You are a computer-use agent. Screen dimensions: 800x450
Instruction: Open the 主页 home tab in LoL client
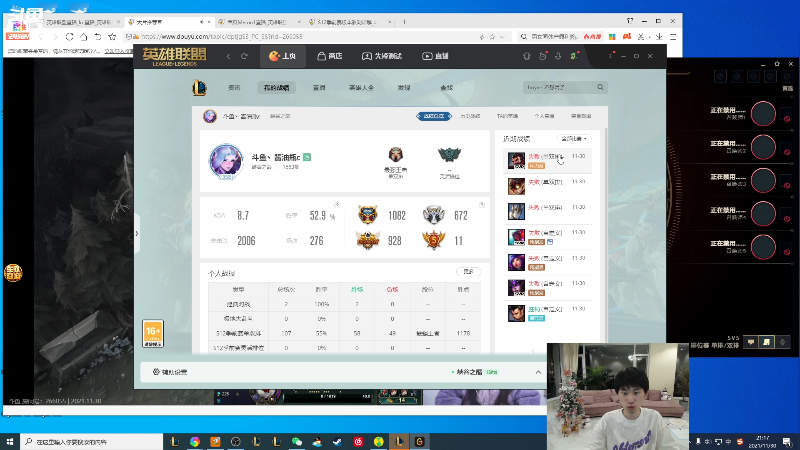(283, 56)
